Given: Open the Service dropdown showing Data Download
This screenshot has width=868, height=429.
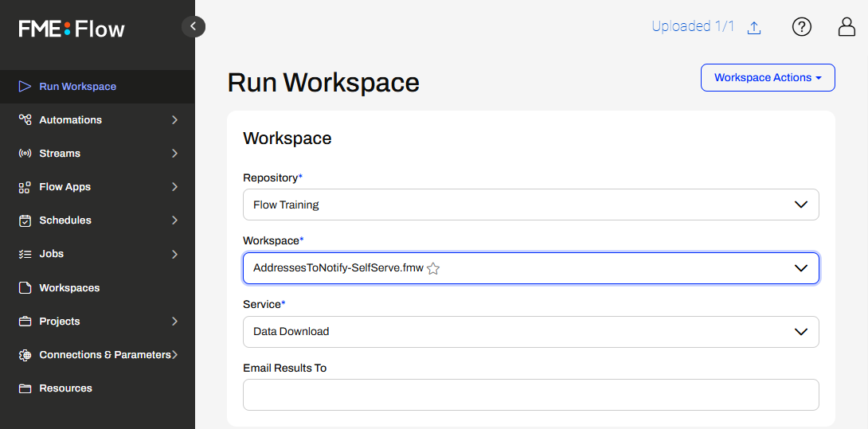Looking at the screenshot, I should (x=531, y=332).
